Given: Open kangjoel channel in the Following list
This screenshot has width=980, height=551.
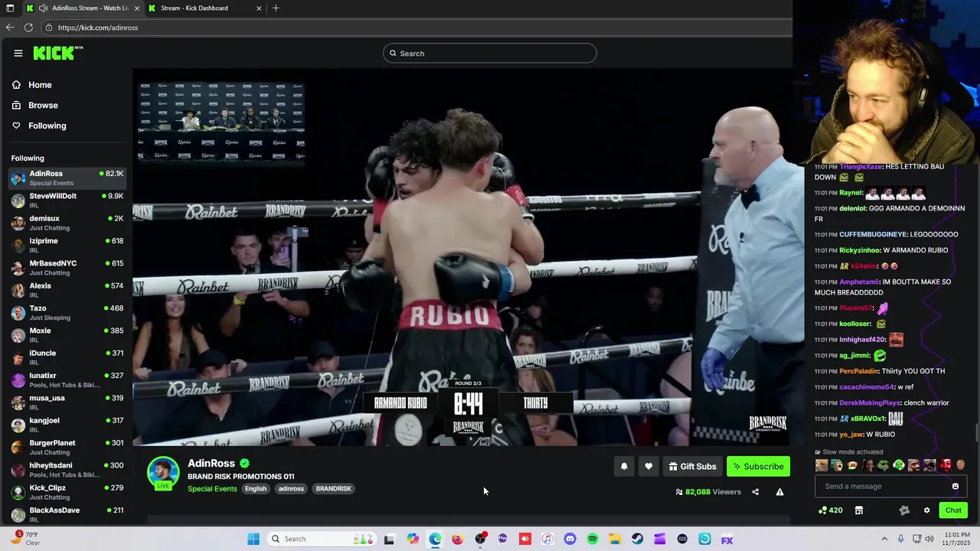Looking at the screenshot, I should click(x=67, y=425).
